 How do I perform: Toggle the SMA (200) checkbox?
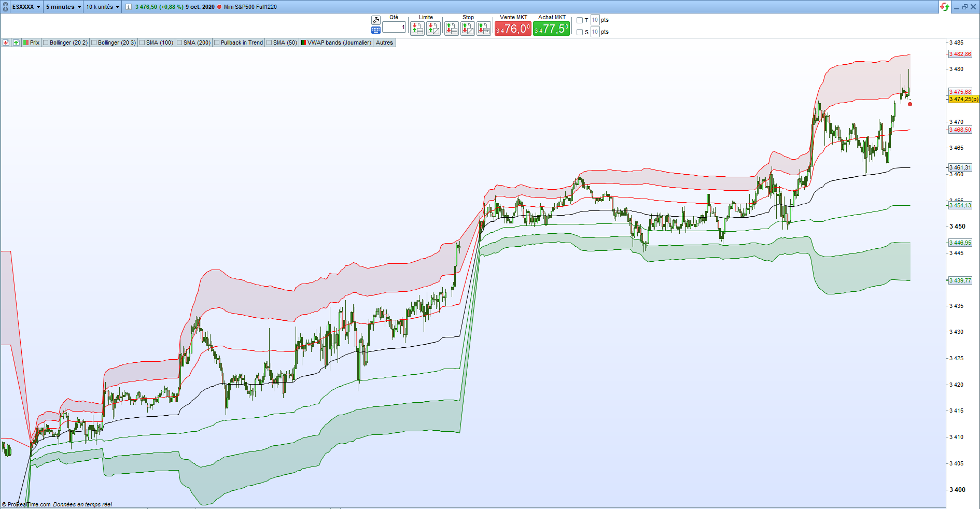179,43
